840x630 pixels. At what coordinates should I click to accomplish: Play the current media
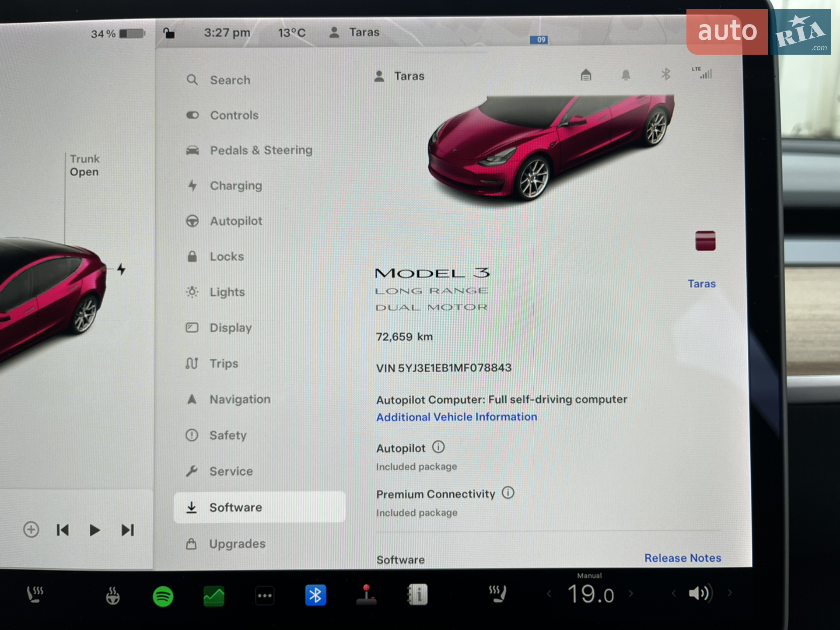[x=94, y=530]
